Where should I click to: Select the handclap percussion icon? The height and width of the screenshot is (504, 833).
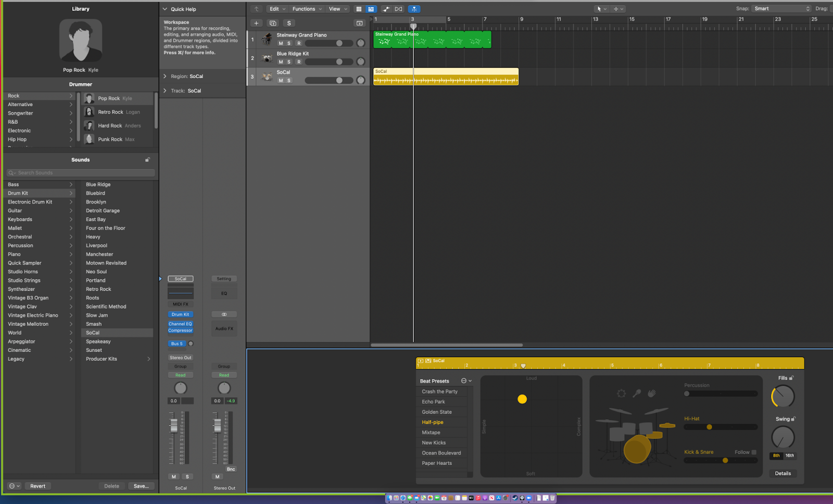pos(652,394)
